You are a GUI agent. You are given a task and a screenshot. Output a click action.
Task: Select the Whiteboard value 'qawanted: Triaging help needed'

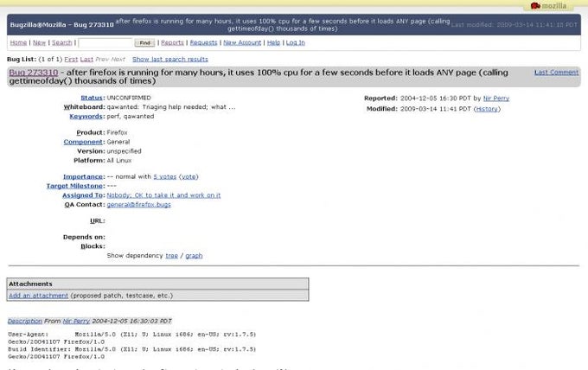pos(171,107)
